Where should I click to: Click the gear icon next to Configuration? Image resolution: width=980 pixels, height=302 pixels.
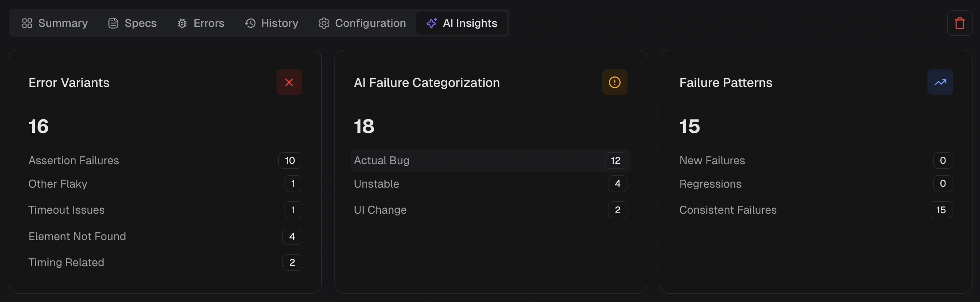[324, 23]
